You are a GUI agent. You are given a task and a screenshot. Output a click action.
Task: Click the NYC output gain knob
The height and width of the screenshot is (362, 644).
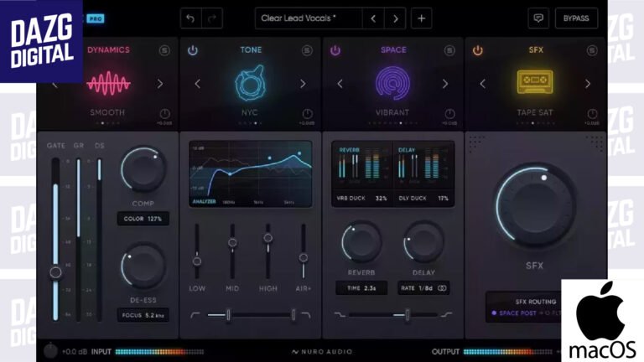[307, 114]
